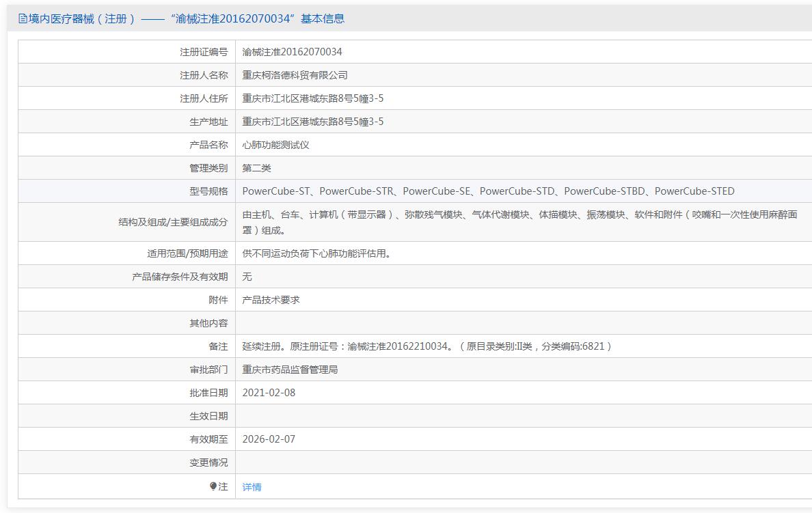This screenshot has width=812, height=513.
Task: Click the 备注 label
Action: point(218,346)
